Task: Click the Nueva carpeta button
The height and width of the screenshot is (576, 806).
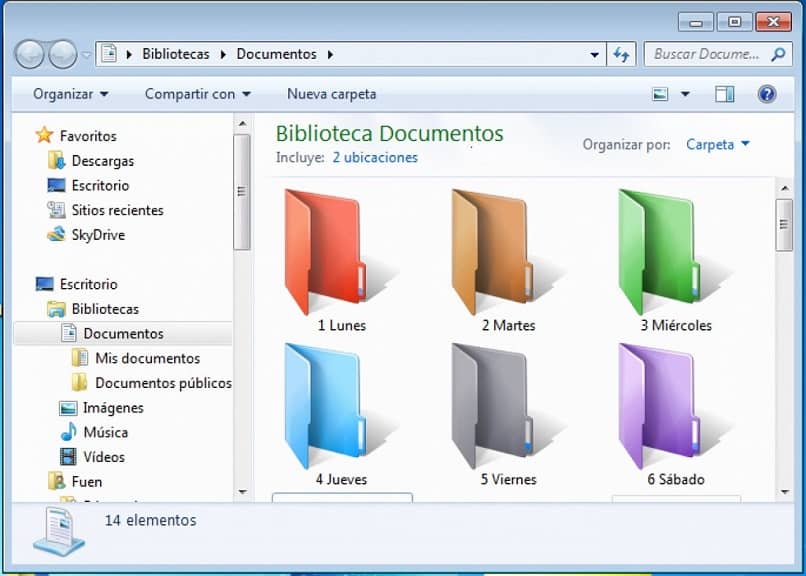Action: click(x=332, y=94)
